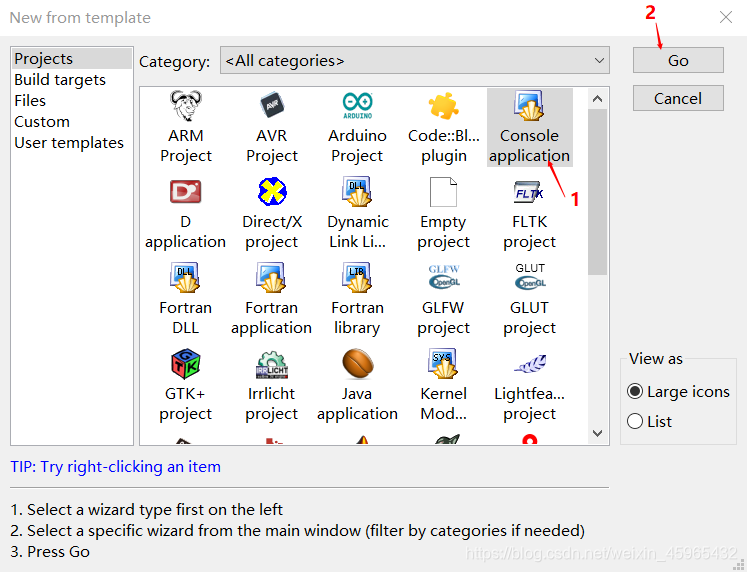The width and height of the screenshot is (747, 572).
Task: Click the template list scrollbar thumb
Action: click(597, 192)
